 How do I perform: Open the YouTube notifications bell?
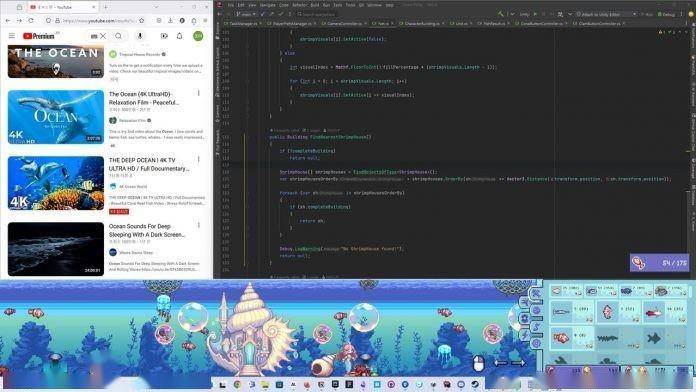[179, 36]
